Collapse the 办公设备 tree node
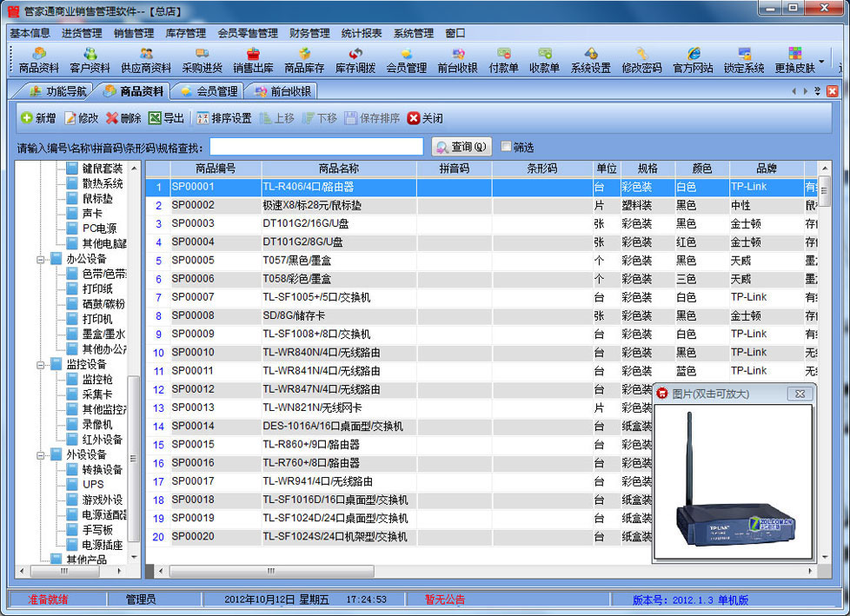Image resolution: width=850 pixels, height=616 pixels. (41, 259)
